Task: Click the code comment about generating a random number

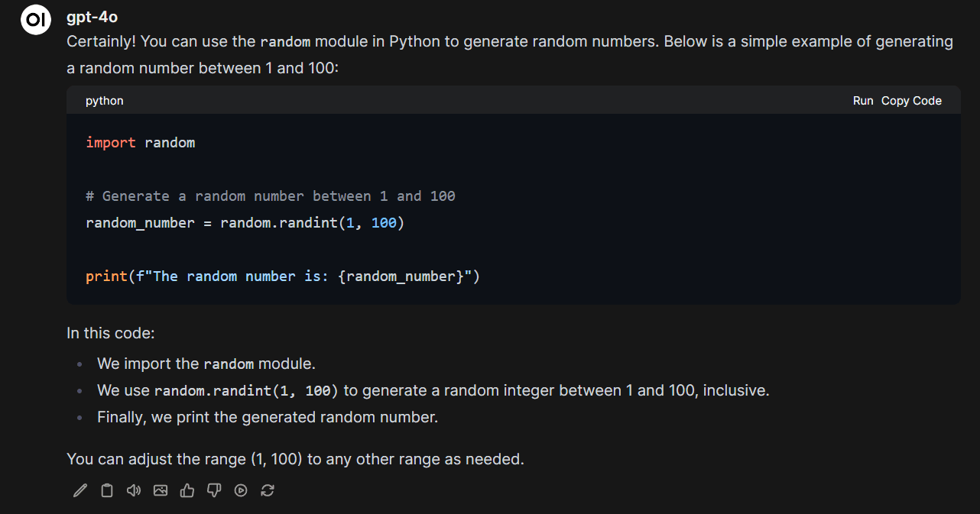Action: 270,196
